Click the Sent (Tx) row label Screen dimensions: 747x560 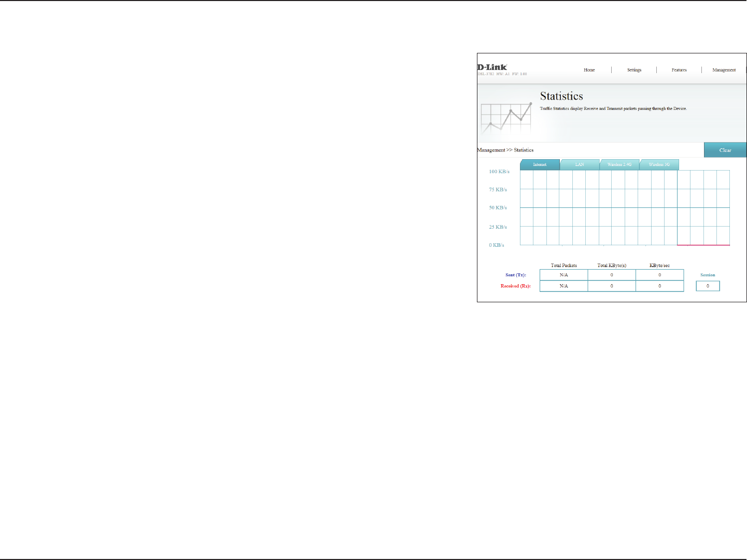tap(516, 275)
